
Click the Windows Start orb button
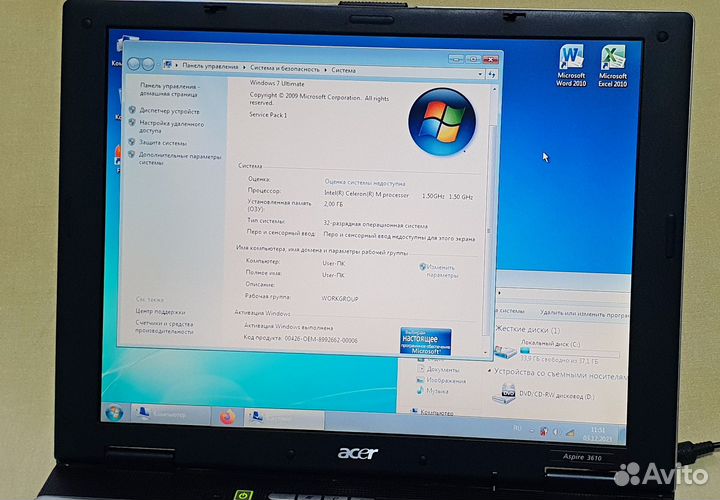point(113,413)
